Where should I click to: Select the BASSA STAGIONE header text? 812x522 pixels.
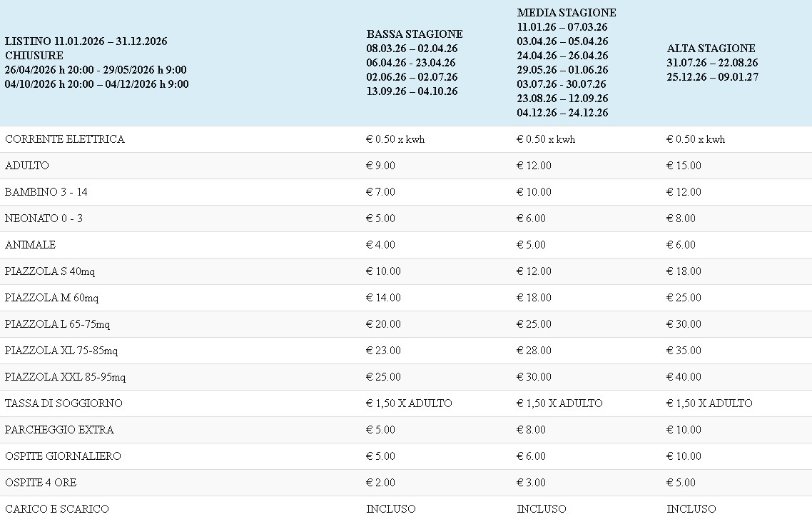pyautogui.click(x=415, y=34)
